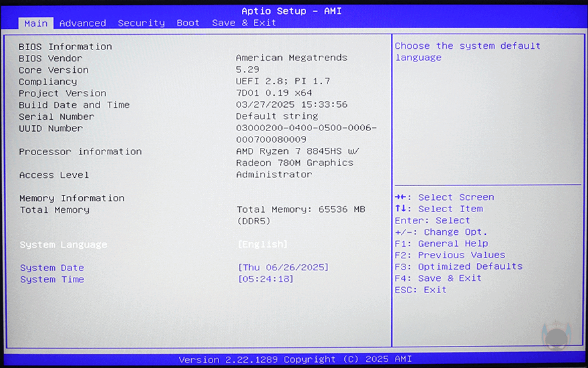The image size is (588, 368).
Task: Click the Total Memory: 65536 MB value
Action: coord(301,209)
